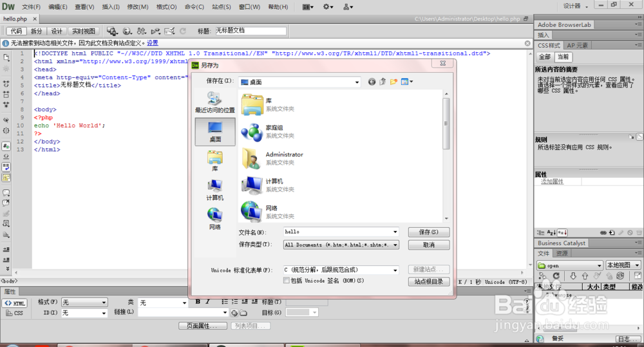The image size is (644, 347).
Task: Click the point-to-file target icon beside link field
Action: [x=234, y=313]
